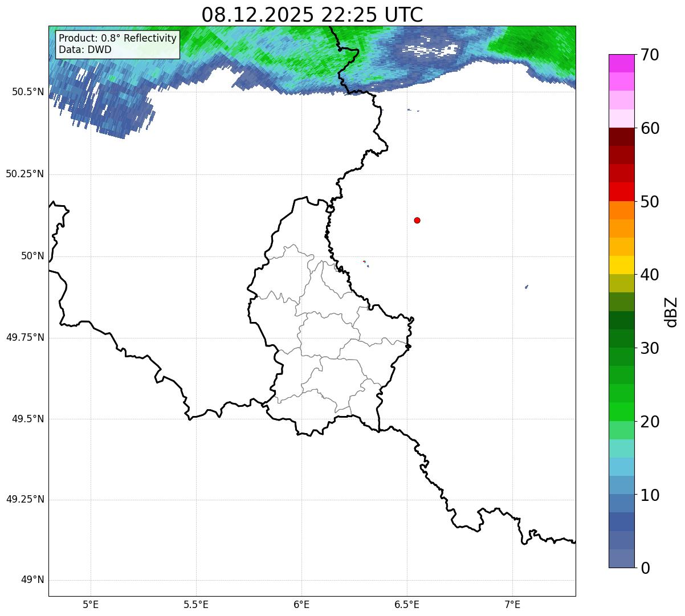Click the magenta top colorbar segment
Viewport: 685px width, 616px height.
622,63
